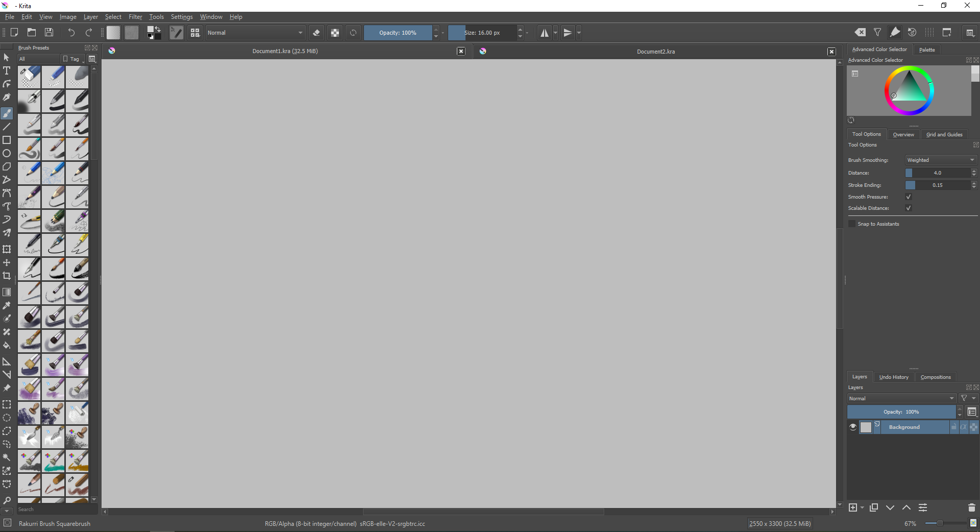Image resolution: width=980 pixels, height=532 pixels.
Task: Select the Ellipse tool
Action: tap(7, 153)
